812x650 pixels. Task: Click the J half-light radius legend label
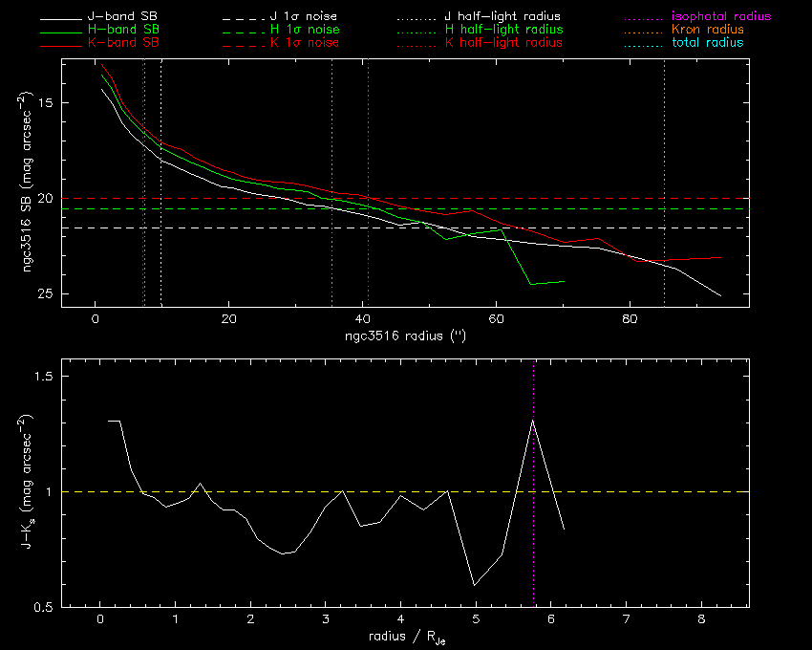502,17
